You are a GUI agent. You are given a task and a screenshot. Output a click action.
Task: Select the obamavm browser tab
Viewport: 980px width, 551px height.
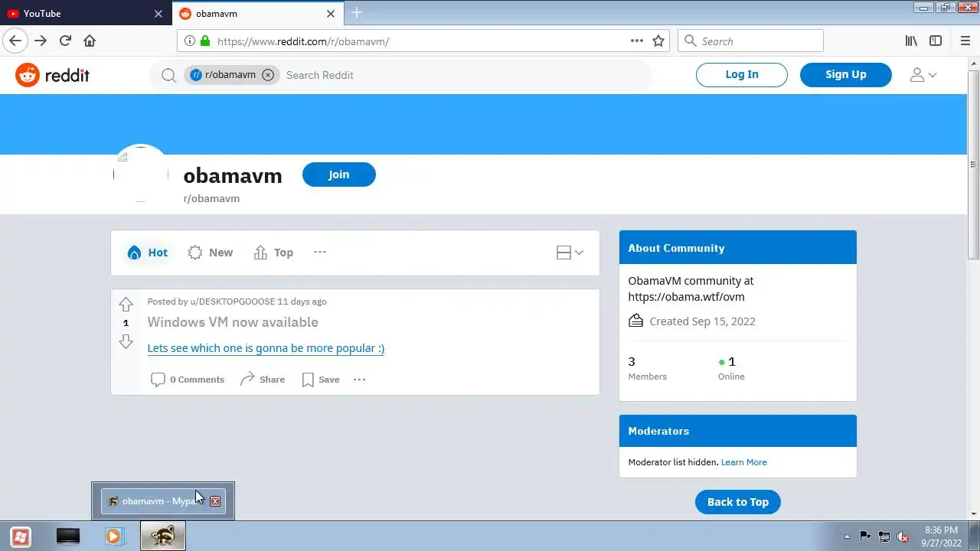[x=257, y=14]
